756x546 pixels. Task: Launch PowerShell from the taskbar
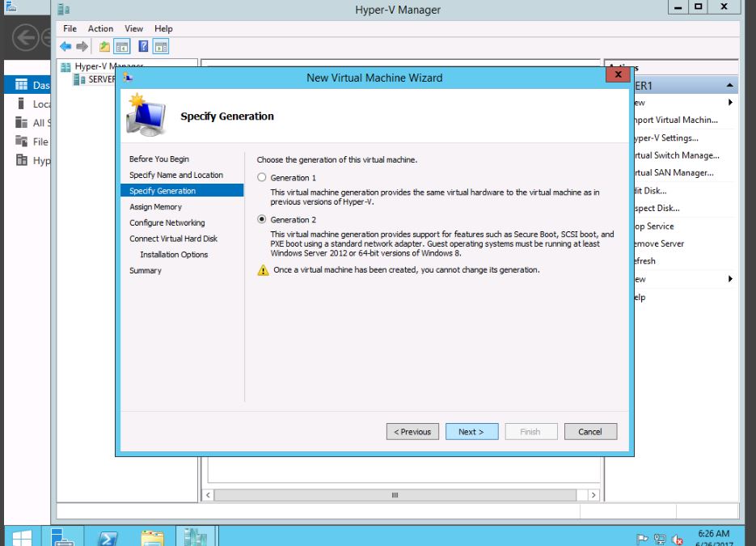[x=107, y=538]
